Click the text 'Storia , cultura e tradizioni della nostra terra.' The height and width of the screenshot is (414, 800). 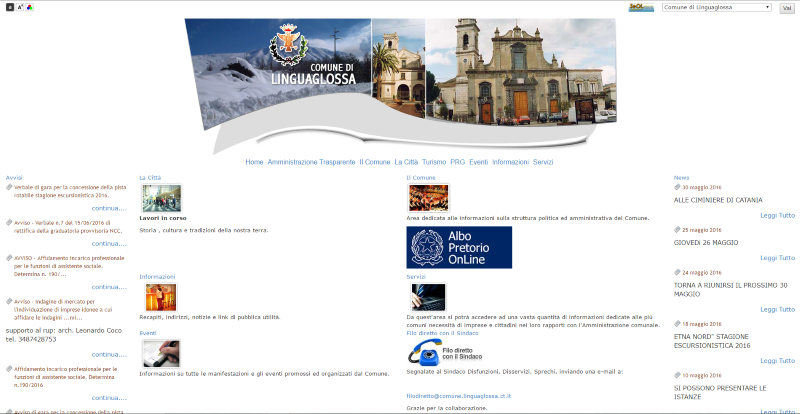coord(204,230)
